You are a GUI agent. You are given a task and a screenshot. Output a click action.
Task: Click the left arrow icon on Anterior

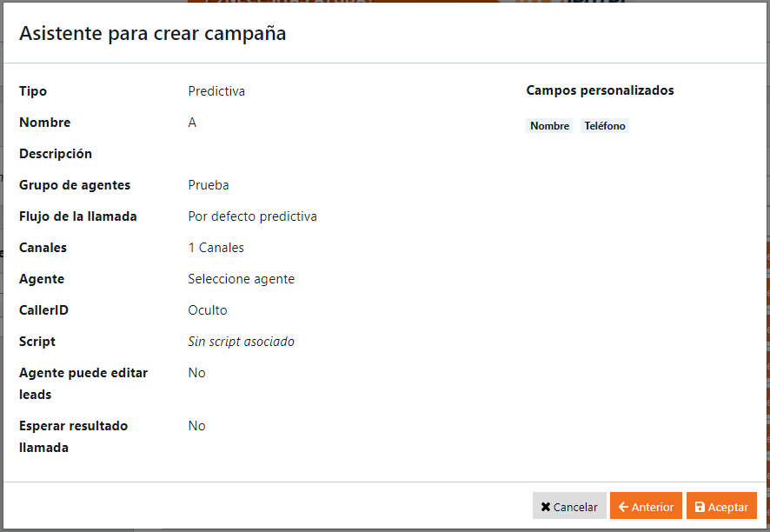pyautogui.click(x=623, y=506)
